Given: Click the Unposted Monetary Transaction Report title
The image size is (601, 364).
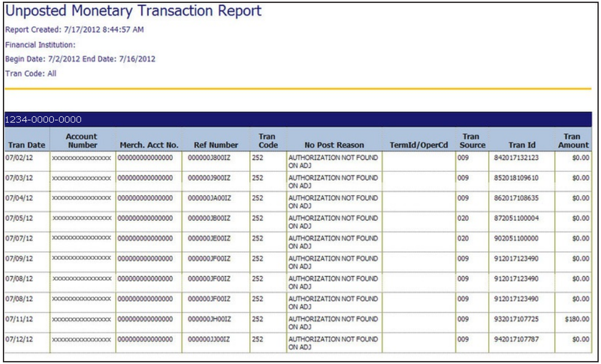Looking at the screenshot, I should click(x=134, y=11).
